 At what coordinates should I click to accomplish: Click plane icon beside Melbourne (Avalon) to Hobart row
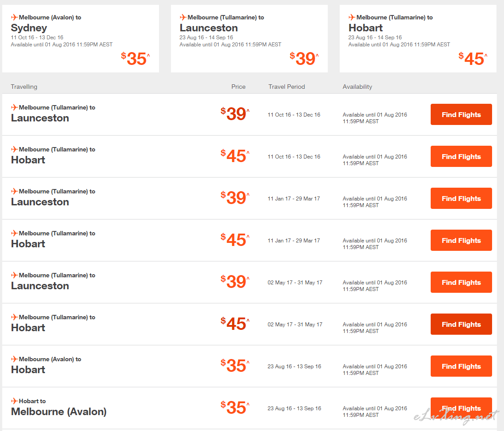[14, 359]
